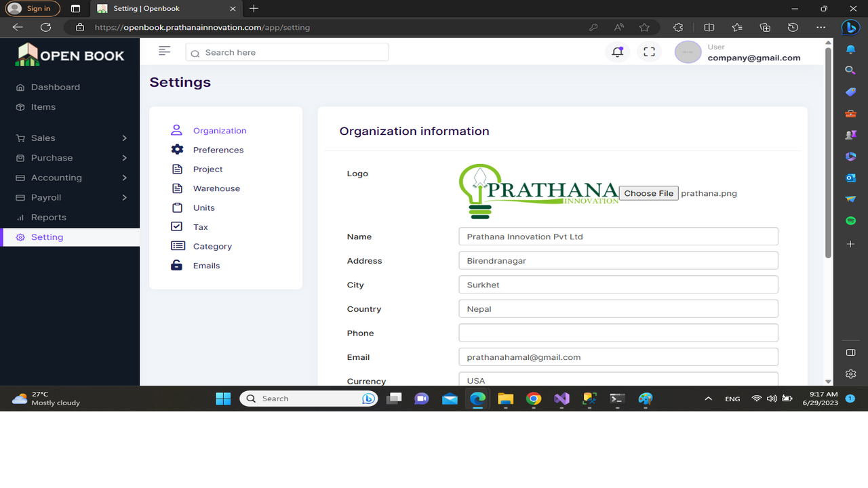The width and height of the screenshot is (868, 488).
Task: Open Warehouse settings
Action: pyautogui.click(x=216, y=188)
